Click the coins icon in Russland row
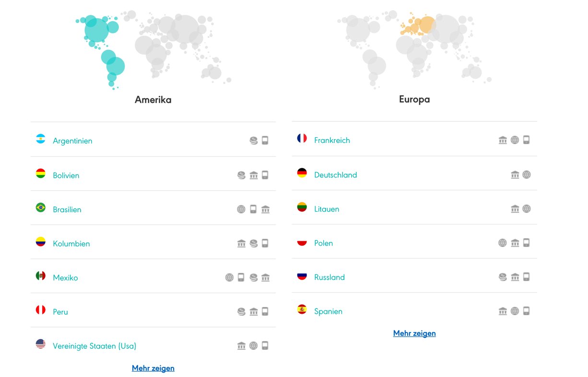This screenshot has width=588, height=377. [x=503, y=277]
